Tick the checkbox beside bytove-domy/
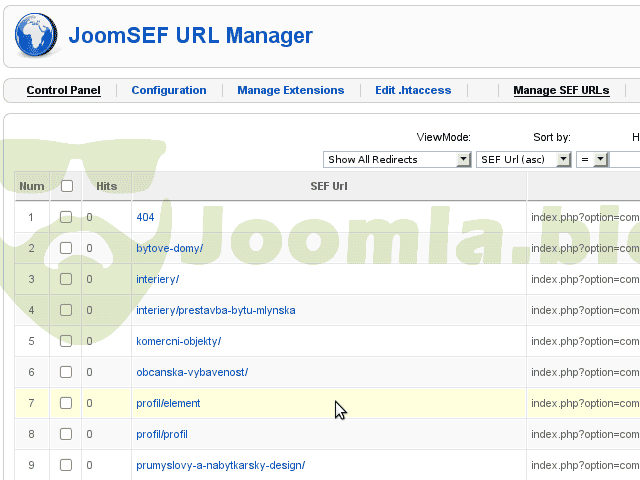 click(x=66, y=248)
